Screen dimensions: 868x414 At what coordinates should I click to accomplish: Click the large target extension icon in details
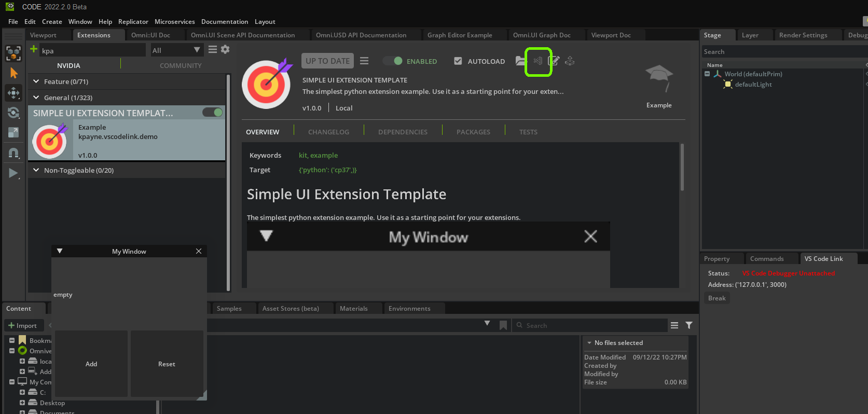pyautogui.click(x=267, y=83)
